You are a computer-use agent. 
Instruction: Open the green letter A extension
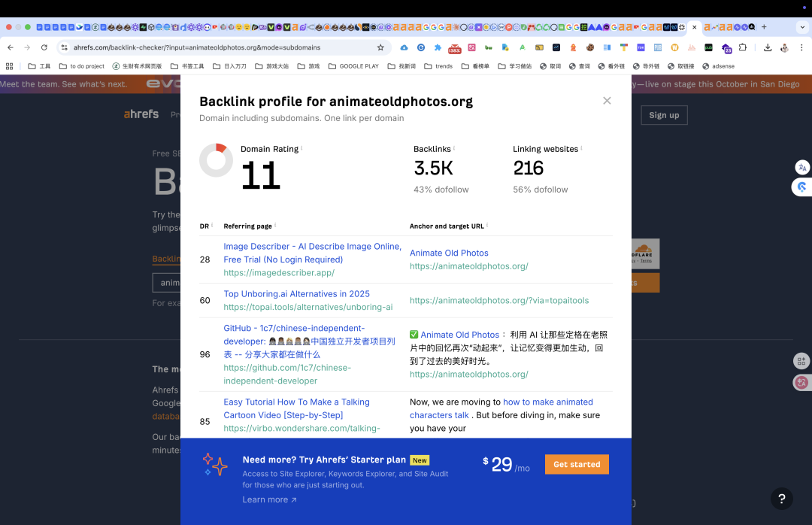click(x=522, y=47)
